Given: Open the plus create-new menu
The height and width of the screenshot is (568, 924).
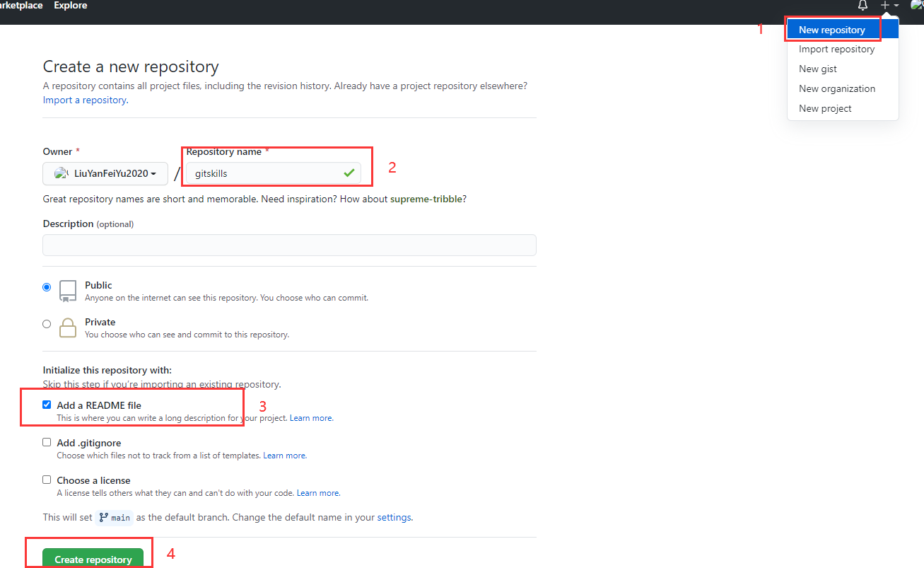Looking at the screenshot, I should pos(889,6).
